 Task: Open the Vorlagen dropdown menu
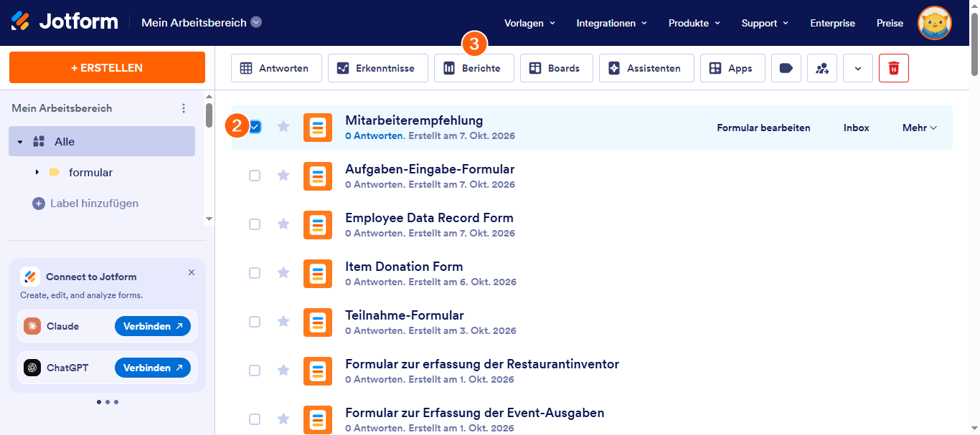point(529,23)
